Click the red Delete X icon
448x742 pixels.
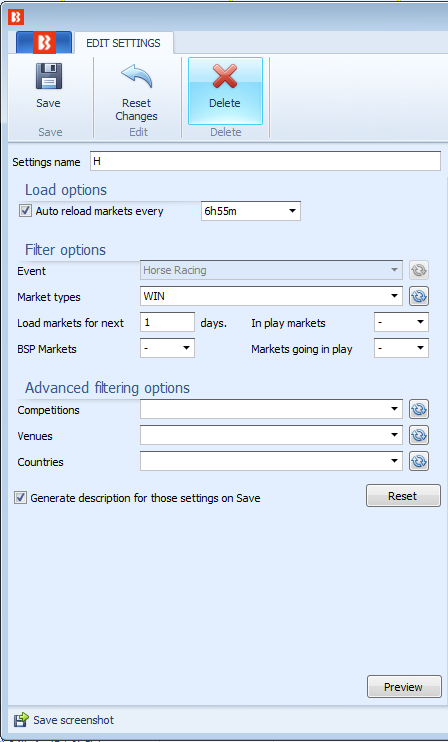(x=225, y=76)
